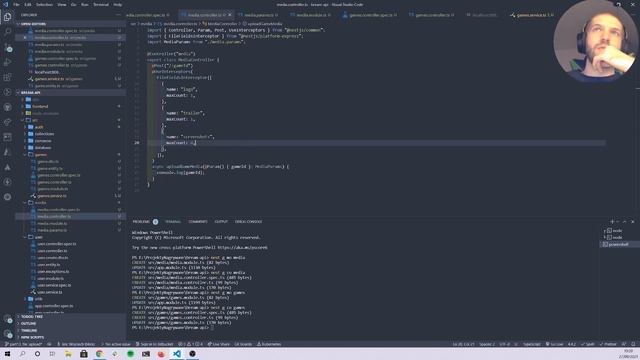Toggle Go Live server in status bar
The height and width of the screenshot is (360, 640).
554,344
